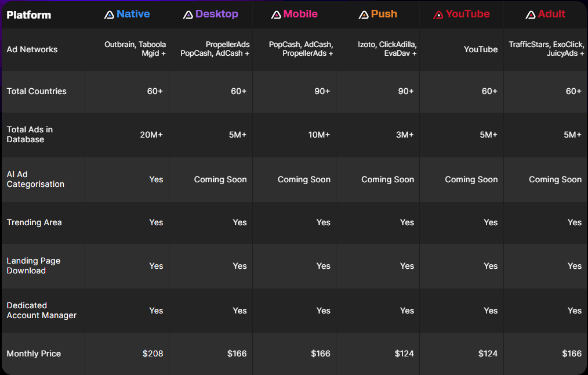Click the 10M+ total ads value
Screen dimensions: 588x375
(319, 135)
